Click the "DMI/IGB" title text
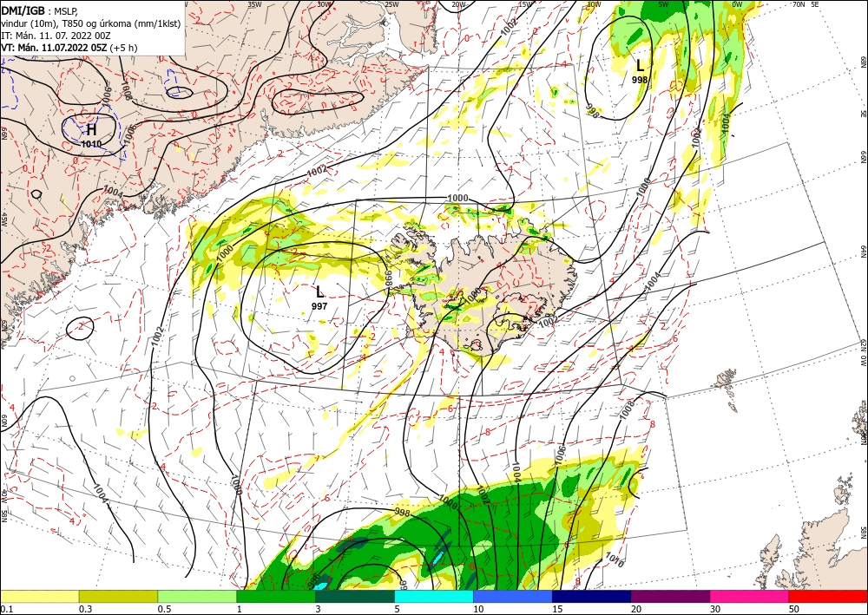This screenshot has height=615, width=868. 23,10
